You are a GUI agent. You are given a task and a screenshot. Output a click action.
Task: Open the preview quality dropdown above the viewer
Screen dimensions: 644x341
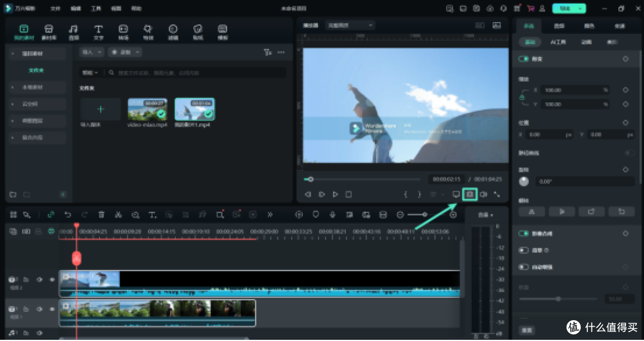(x=350, y=26)
